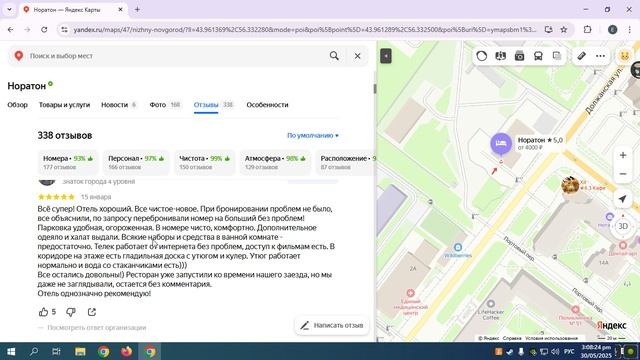The width and height of the screenshot is (640, 360).
Task: Click the red location pin in search box
Action: (x=19, y=56)
